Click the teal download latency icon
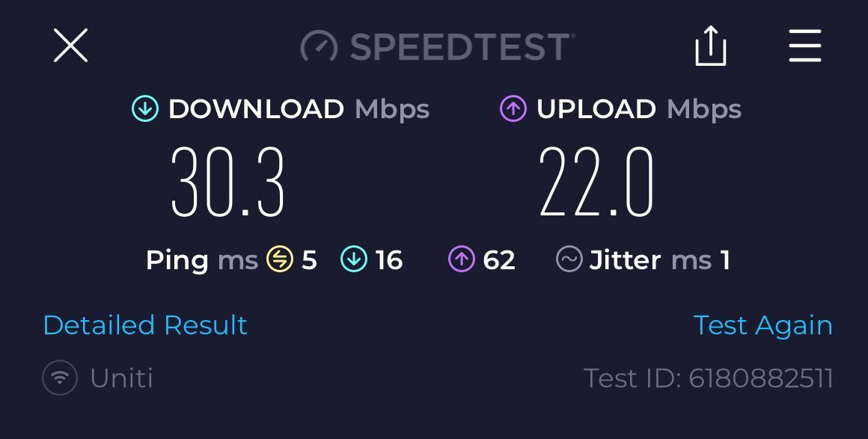The width and height of the screenshot is (868, 439). [x=354, y=259]
